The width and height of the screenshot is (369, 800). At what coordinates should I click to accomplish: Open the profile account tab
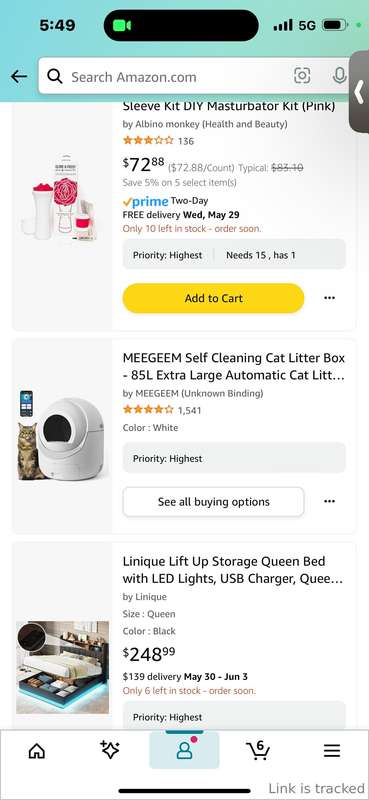(x=184, y=749)
